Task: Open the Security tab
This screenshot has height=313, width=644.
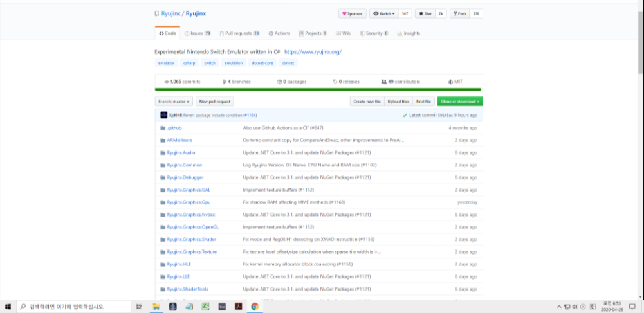Action: (374, 33)
